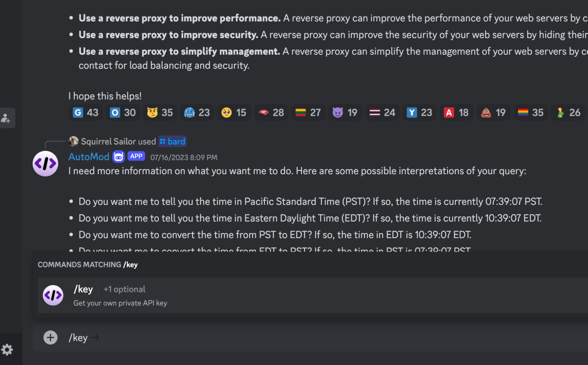Click the bard command pill in the reply header

172,141
